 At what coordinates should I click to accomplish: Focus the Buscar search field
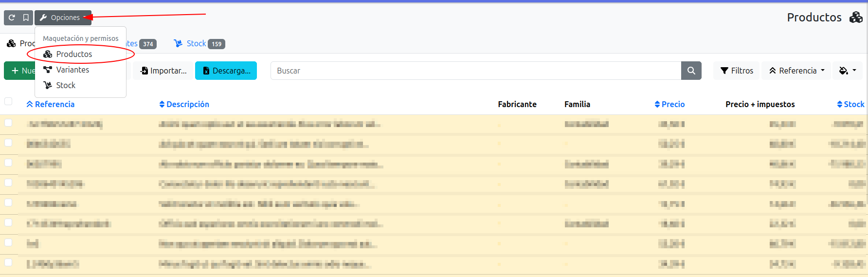[x=476, y=71]
